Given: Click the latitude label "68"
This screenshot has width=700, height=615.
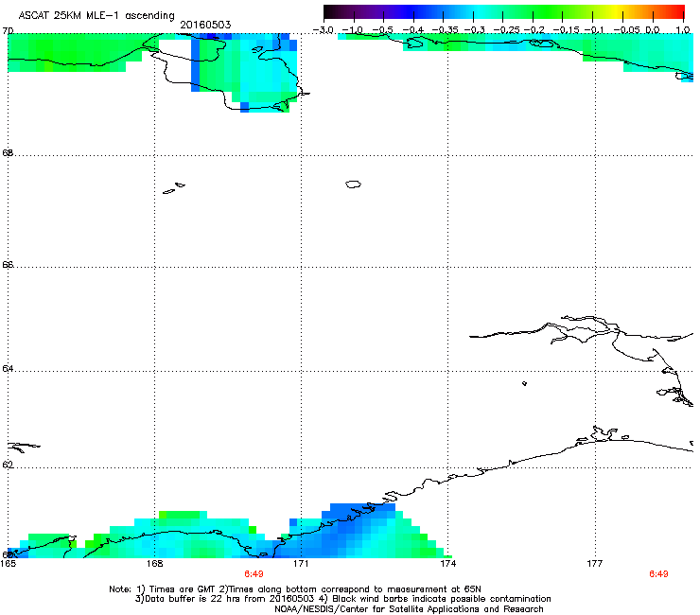Looking at the screenshot, I should coord(8,153).
